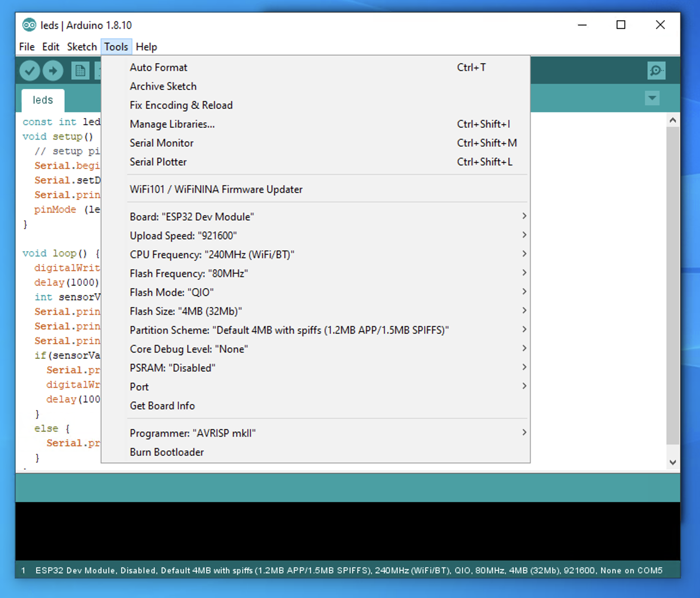
Task: Open the Help menu
Action: [x=146, y=47]
